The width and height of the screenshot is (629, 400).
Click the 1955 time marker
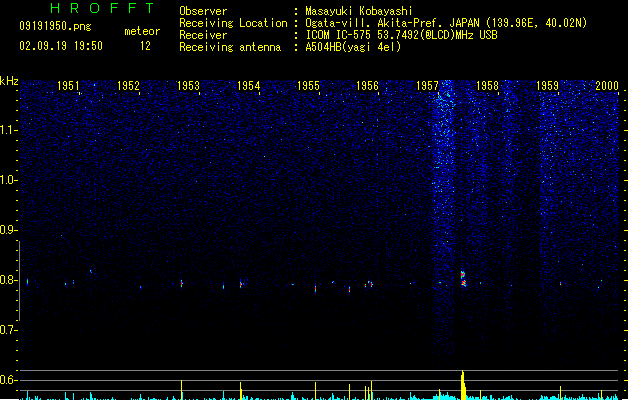308,86
